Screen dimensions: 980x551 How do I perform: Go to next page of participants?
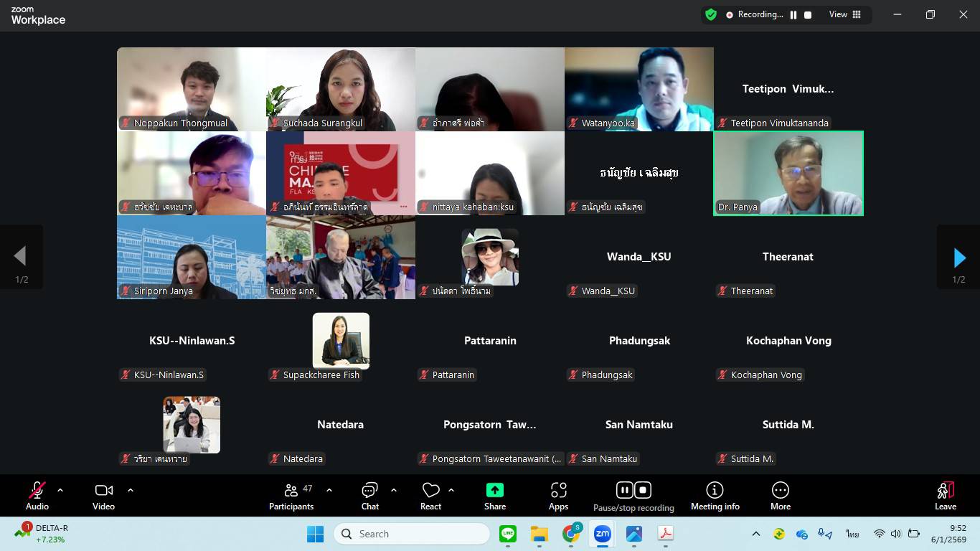[958, 258]
